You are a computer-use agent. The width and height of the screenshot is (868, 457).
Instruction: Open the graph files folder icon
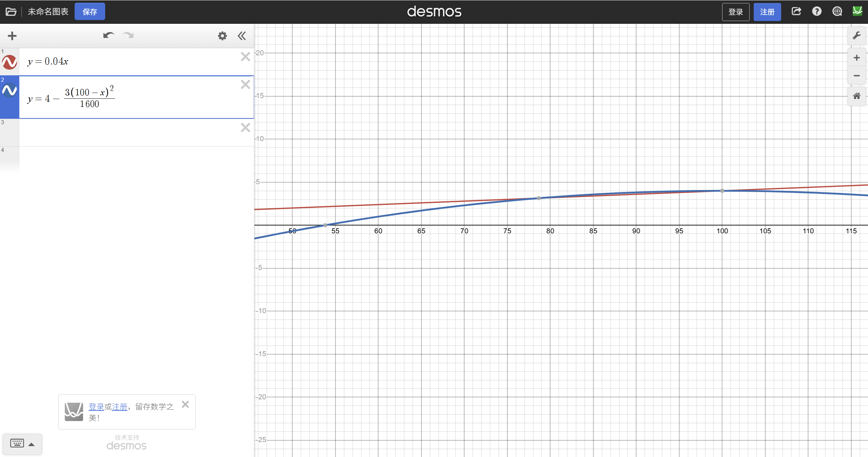click(11, 12)
